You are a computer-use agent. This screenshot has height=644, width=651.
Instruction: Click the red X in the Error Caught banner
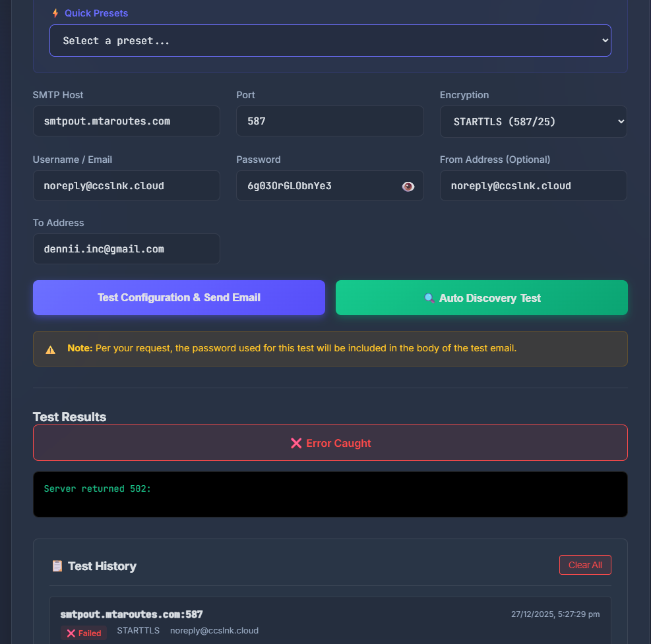coord(296,443)
